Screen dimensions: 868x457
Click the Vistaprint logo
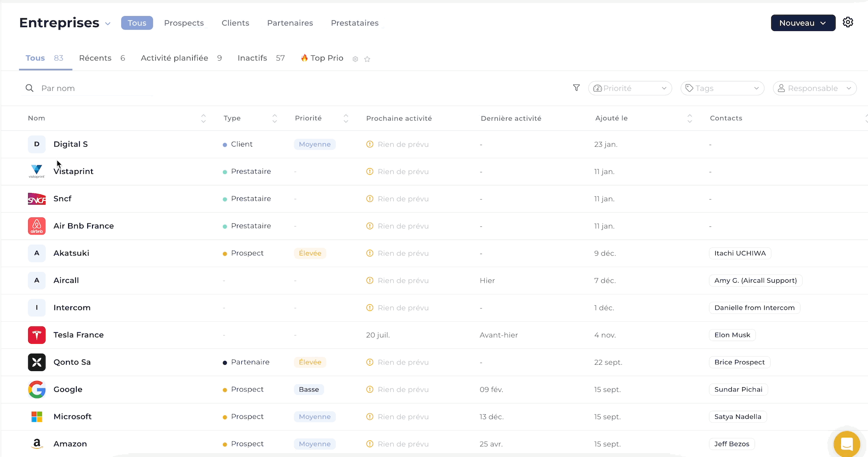pos(37,171)
